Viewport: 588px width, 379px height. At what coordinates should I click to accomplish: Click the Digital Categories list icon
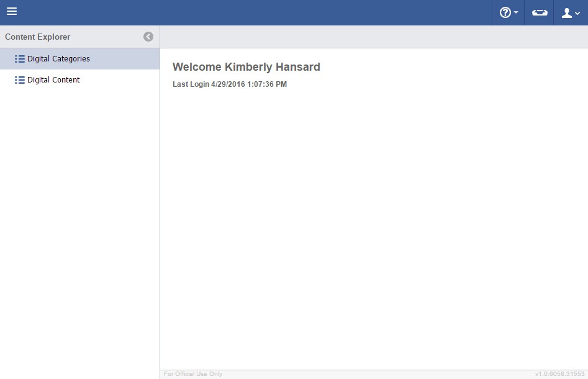coord(19,59)
